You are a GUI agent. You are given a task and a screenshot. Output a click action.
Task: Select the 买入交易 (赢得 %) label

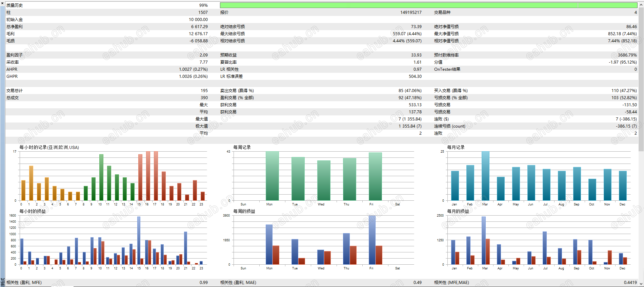(x=451, y=91)
